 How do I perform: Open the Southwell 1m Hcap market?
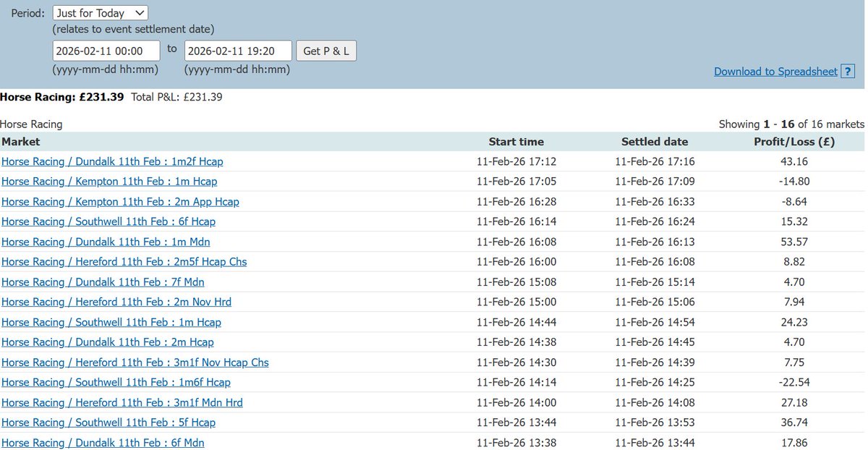tap(111, 322)
